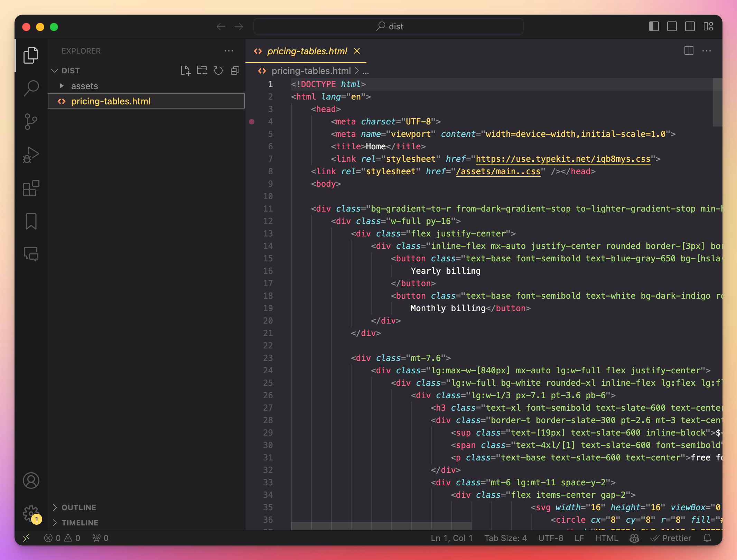Click the horizontal scrollbar in the editor
This screenshot has width=737, height=560.
click(381, 526)
